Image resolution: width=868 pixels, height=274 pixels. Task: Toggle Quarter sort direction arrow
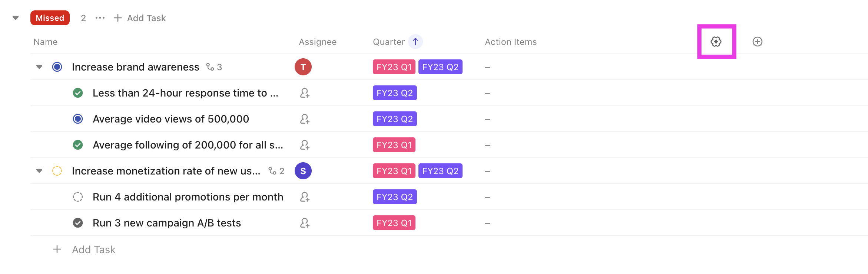point(415,42)
